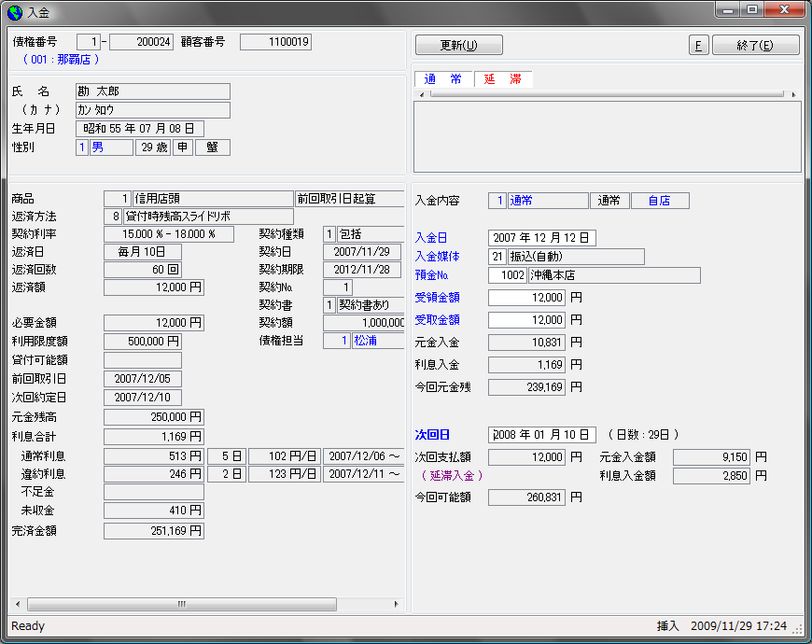
Task: Click the 入金日 date field
Action: (541, 238)
